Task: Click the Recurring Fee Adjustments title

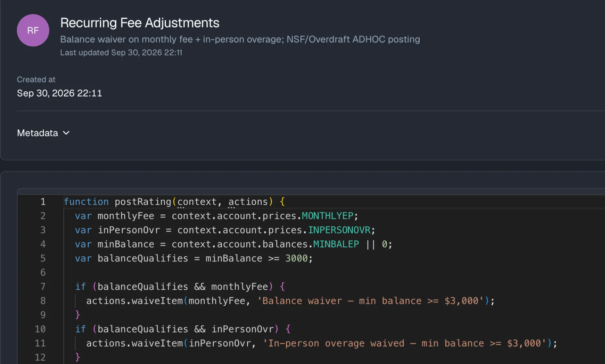Action: [140, 23]
